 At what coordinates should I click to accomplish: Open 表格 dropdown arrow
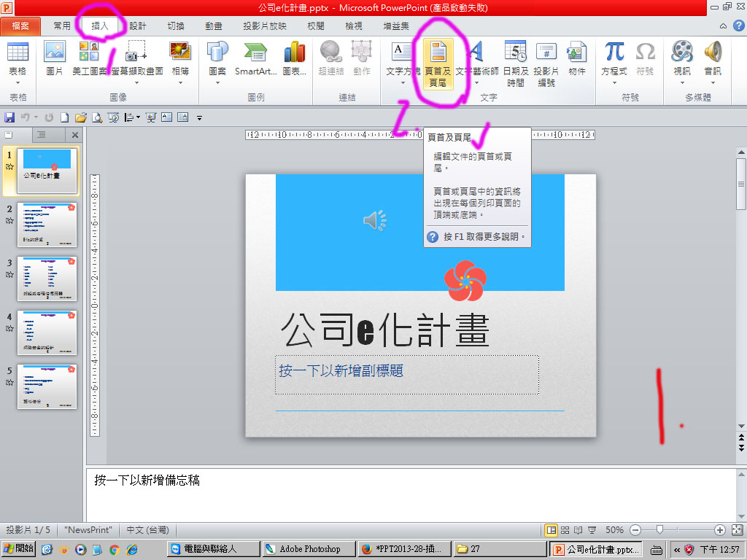[18, 83]
